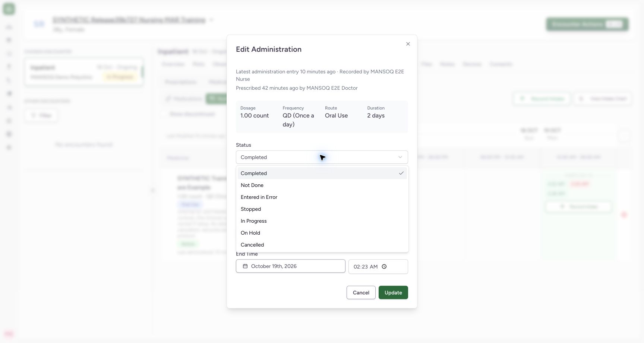Cancel the administration edit

pos(361,293)
